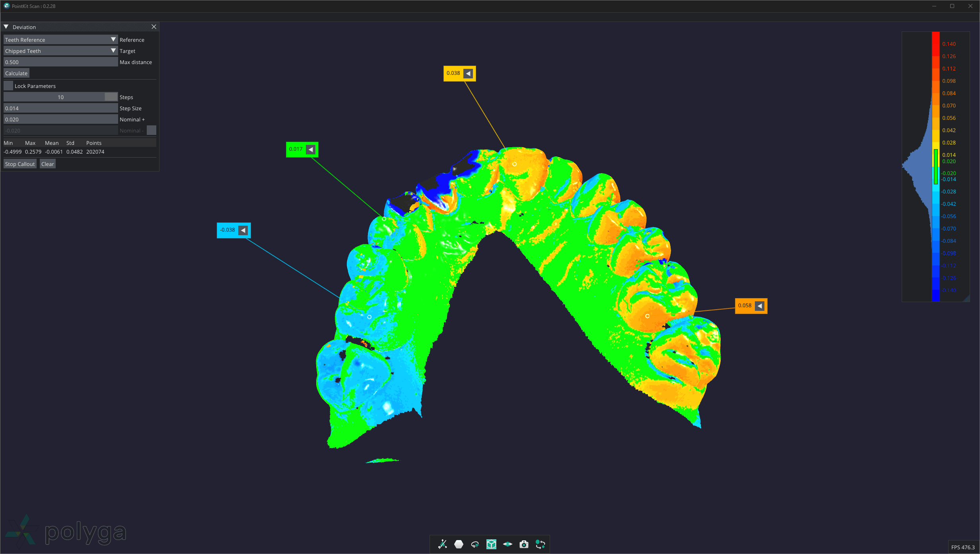
Task: Activate the orbit rotate view tool
Action: [474, 544]
